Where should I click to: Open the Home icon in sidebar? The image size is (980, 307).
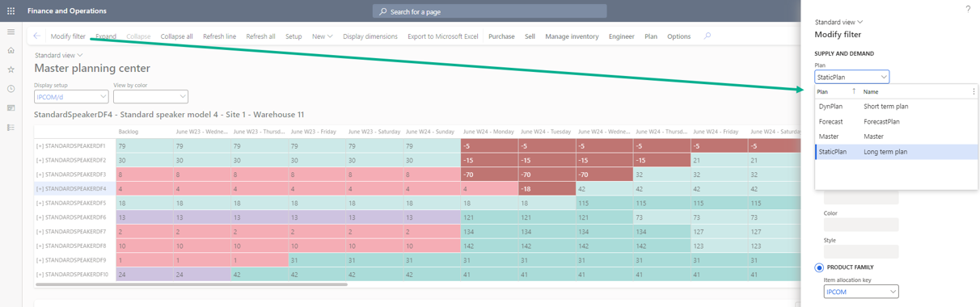(x=11, y=51)
